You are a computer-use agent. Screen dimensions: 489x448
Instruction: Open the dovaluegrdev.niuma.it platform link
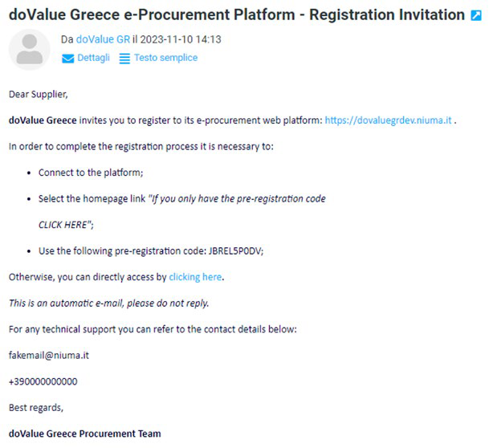[x=388, y=120]
